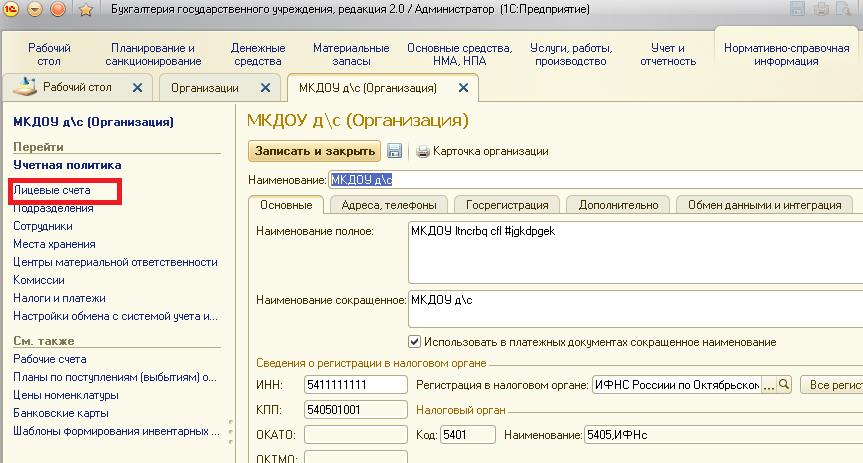Viewport: 863px width, 463px height.
Task: Open Рабочий стол section
Action: click(x=49, y=55)
